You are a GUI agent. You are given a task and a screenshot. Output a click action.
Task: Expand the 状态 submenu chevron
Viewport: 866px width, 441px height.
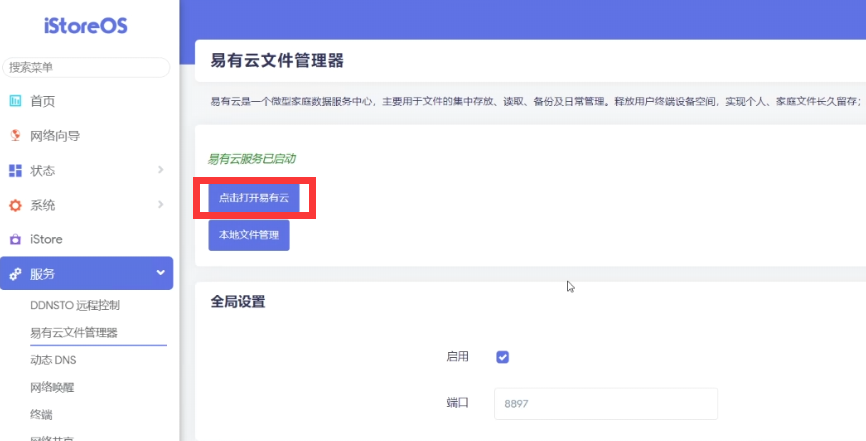tap(161, 170)
